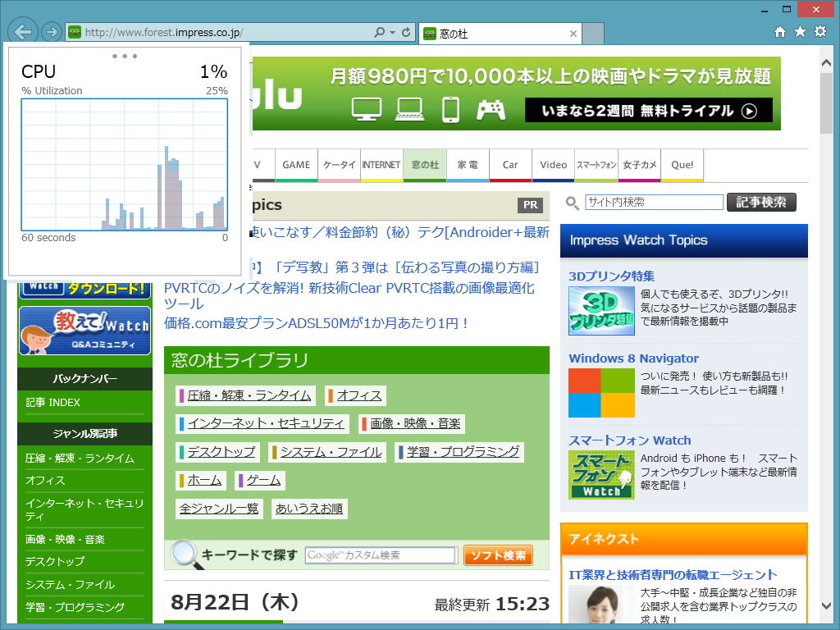840x630 pixels.
Task: Click the browser forward navigation arrow
Action: point(51,33)
